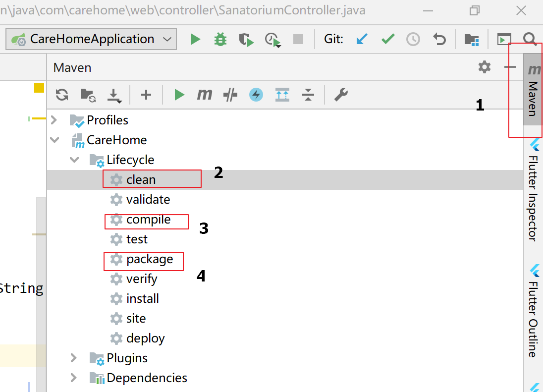Screen dimensions: 543x392
Task: Collapse the Lifecycle node
Action: click(x=74, y=160)
